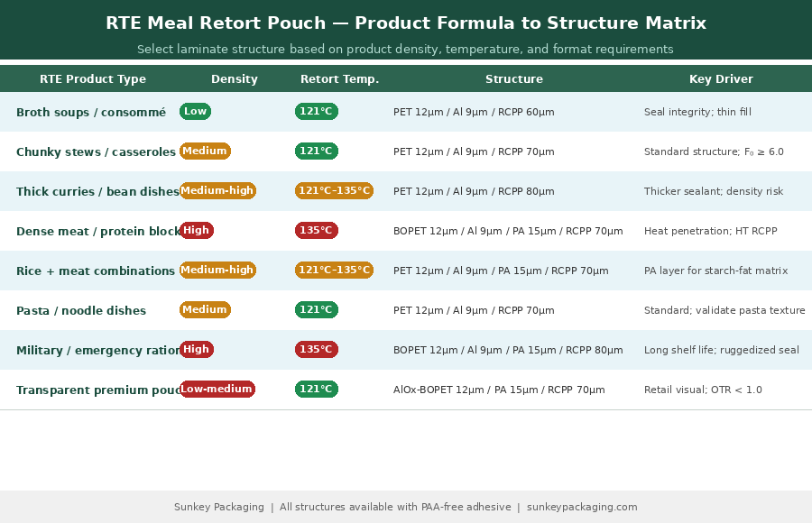Click the Low-medium density badge
This screenshot has width=812, height=523.
[x=217, y=390]
